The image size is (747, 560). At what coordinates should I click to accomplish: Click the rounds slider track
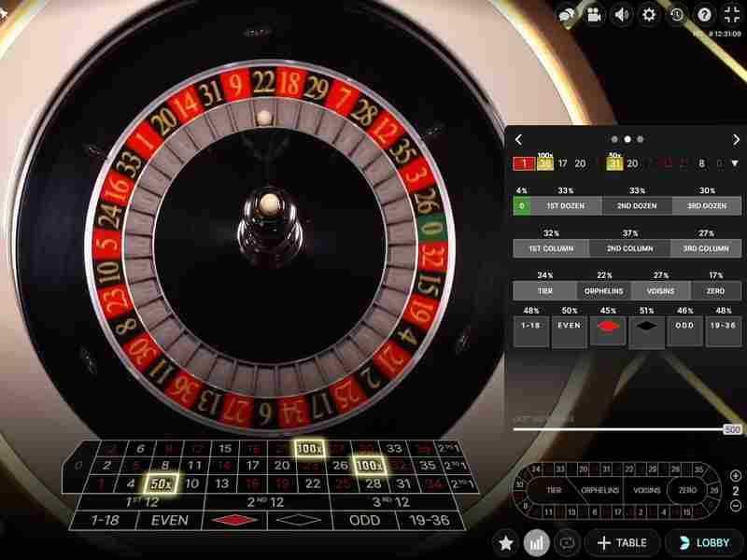pos(618,429)
